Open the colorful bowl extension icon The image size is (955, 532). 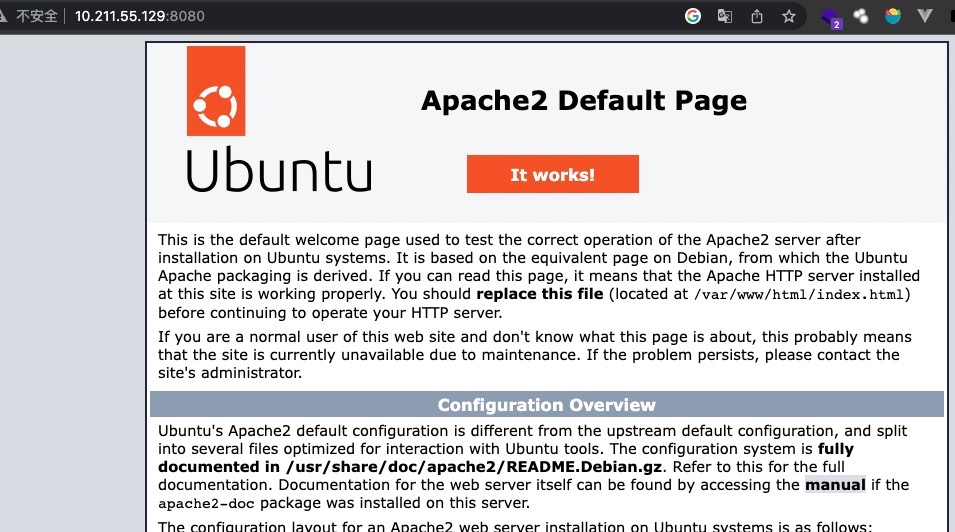pyautogui.click(x=893, y=16)
